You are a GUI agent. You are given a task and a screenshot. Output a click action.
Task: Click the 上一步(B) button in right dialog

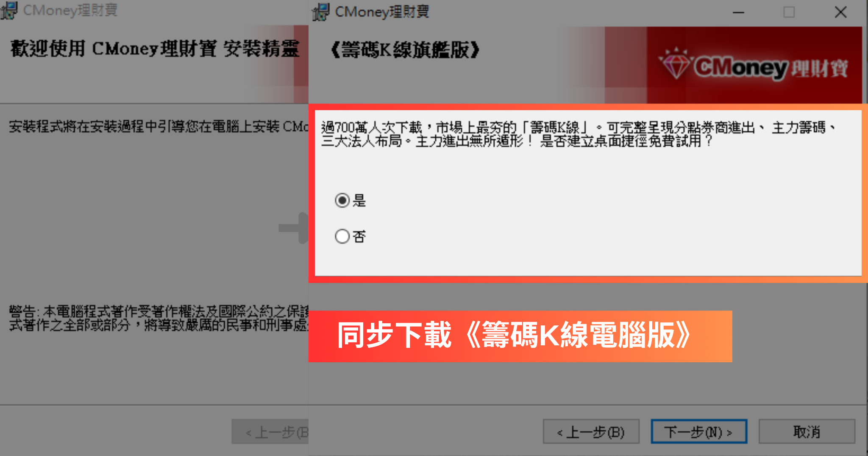591,432
